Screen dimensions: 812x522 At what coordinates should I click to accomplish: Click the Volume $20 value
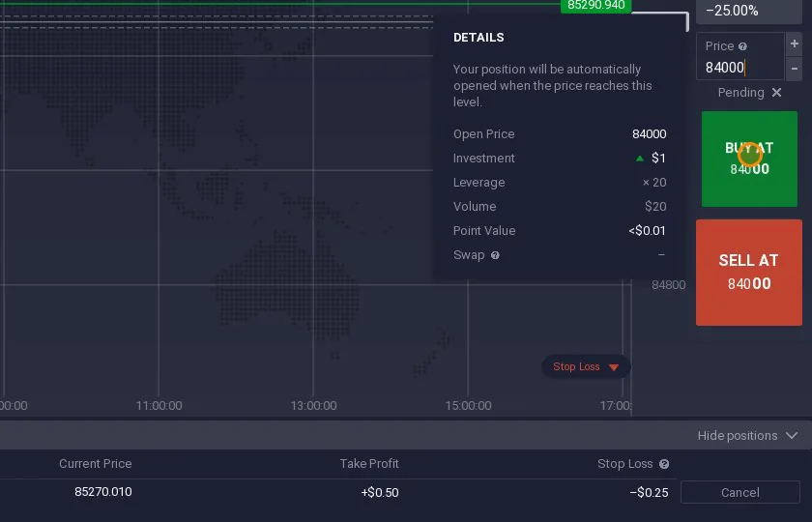655,207
